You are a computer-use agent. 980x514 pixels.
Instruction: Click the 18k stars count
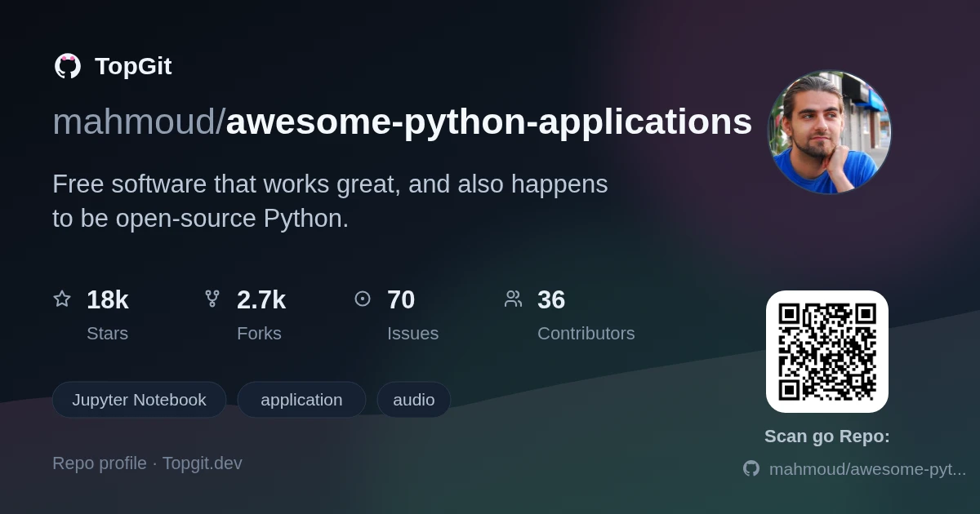pyautogui.click(x=108, y=300)
